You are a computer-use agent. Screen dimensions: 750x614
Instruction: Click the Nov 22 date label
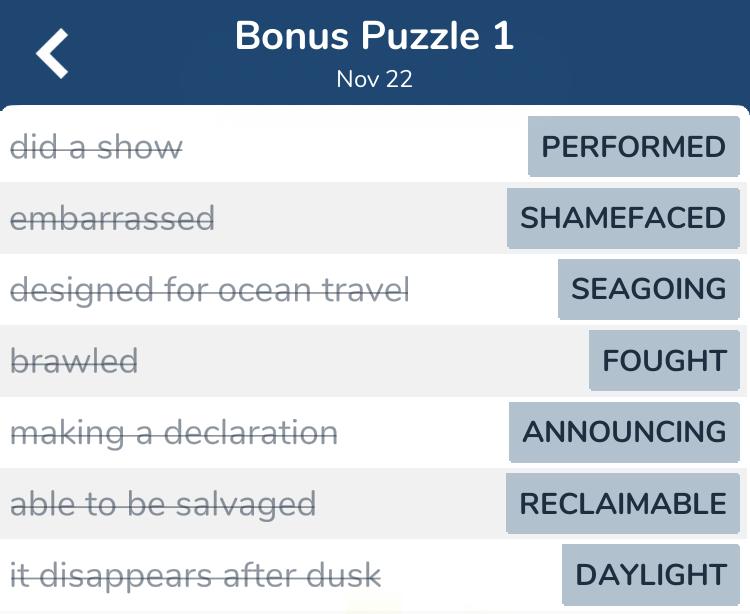(375, 79)
